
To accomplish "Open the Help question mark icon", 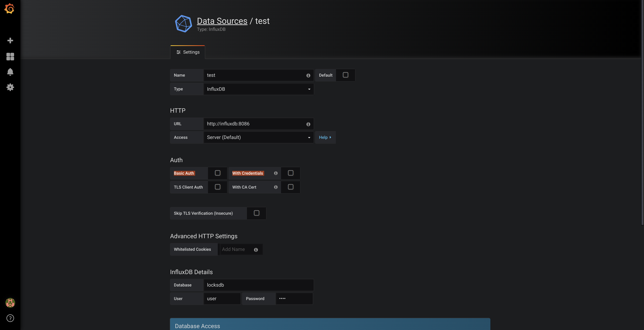I will [x=10, y=318].
